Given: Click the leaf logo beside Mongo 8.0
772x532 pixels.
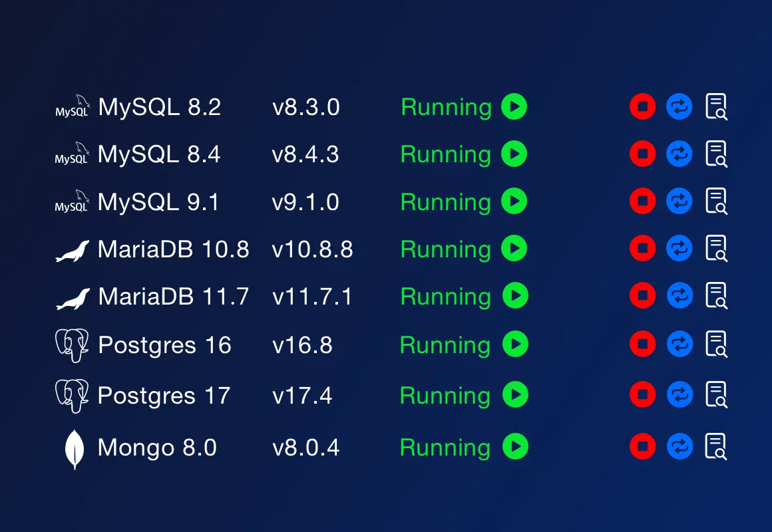Looking at the screenshot, I should [75, 450].
